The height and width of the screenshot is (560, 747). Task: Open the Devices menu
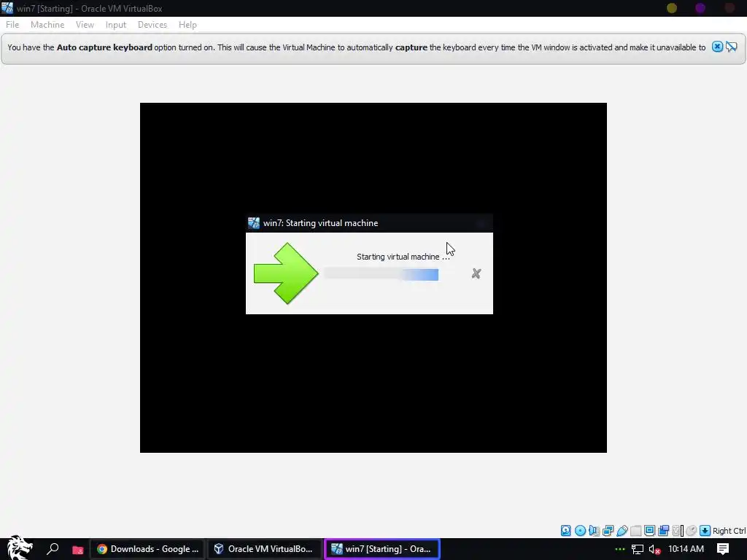tap(152, 25)
